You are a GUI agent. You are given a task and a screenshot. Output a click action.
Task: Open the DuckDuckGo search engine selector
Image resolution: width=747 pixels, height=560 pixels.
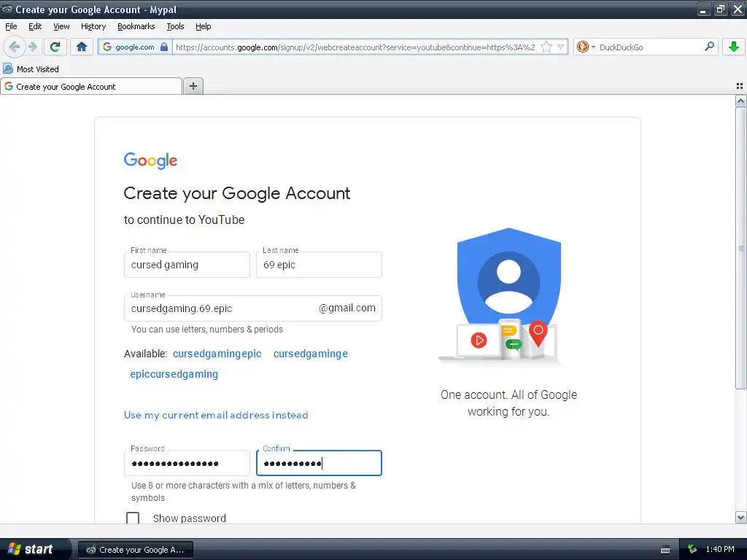(586, 47)
